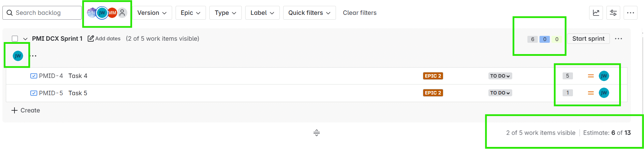Open the TO DO status dropdown for PMID-5
Viewport: 644px width, 149px height.
coord(500,93)
